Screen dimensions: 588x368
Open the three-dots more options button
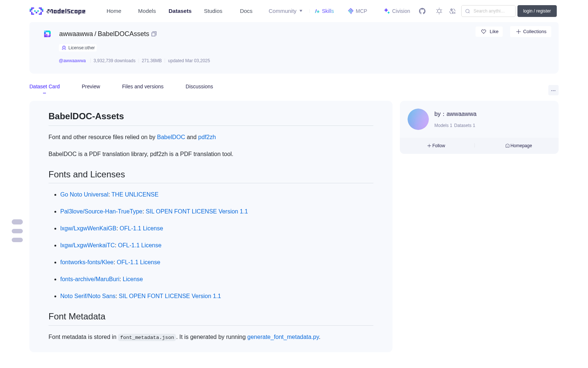pyautogui.click(x=553, y=90)
